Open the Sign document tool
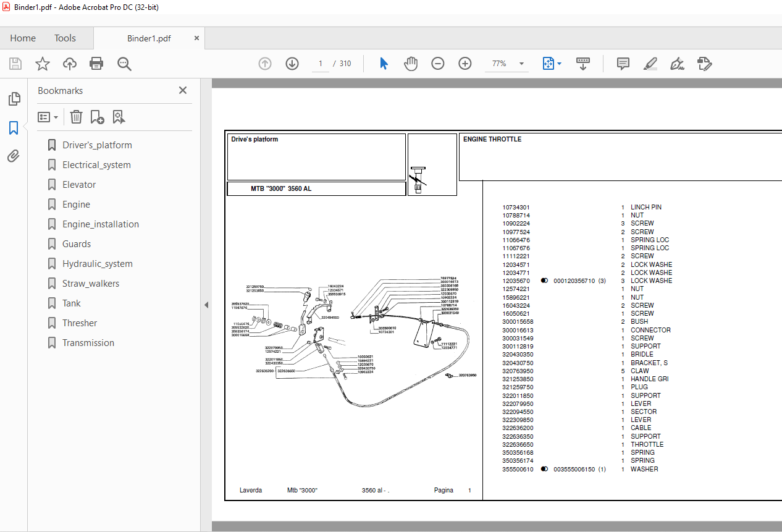 [678, 64]
